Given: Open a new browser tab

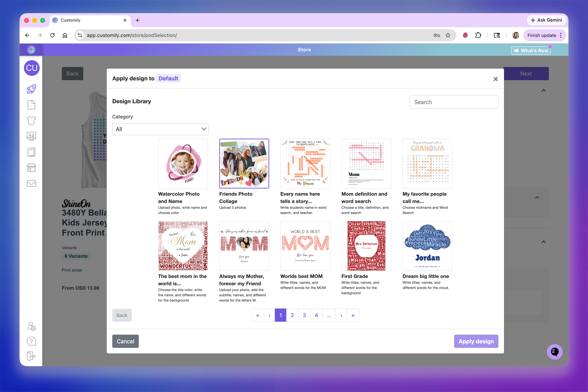Looking at the screenshot, I should pos(137,20).
